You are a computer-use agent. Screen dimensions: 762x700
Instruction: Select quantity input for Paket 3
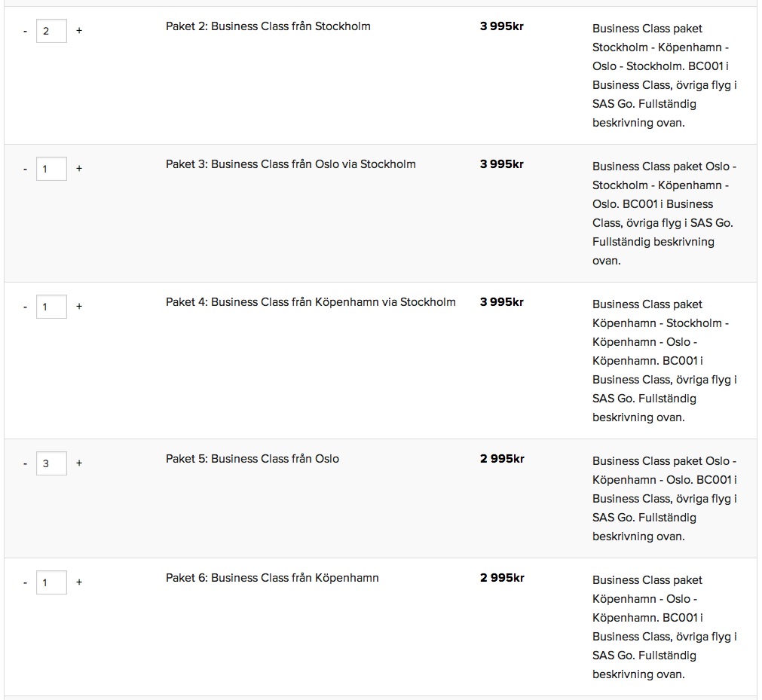pos(51,169)
